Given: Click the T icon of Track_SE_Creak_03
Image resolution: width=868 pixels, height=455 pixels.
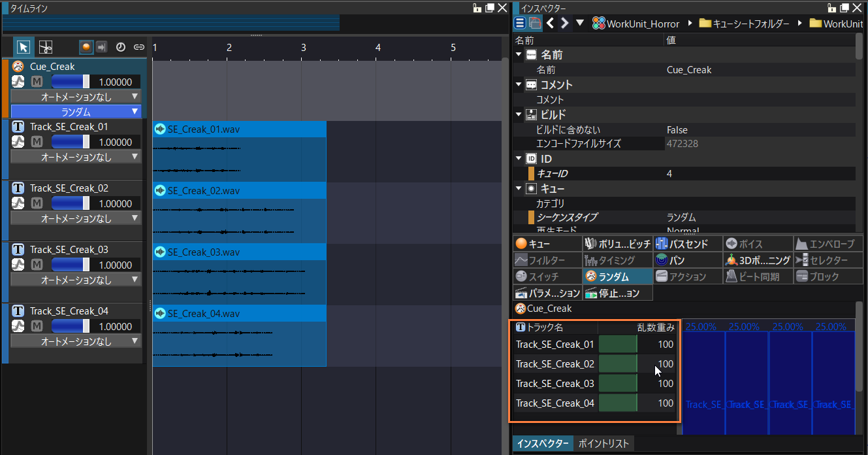Looking at the screenshot, I should pos(18,250).
